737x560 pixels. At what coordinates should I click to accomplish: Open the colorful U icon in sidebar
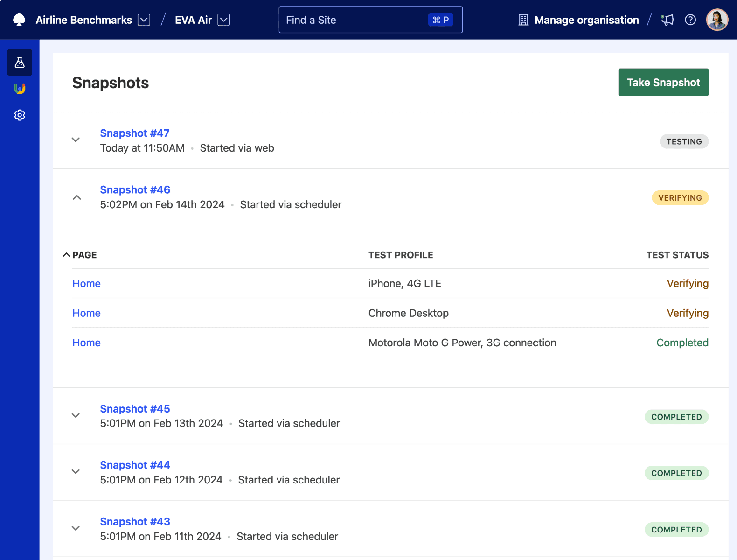click(20, 89)
